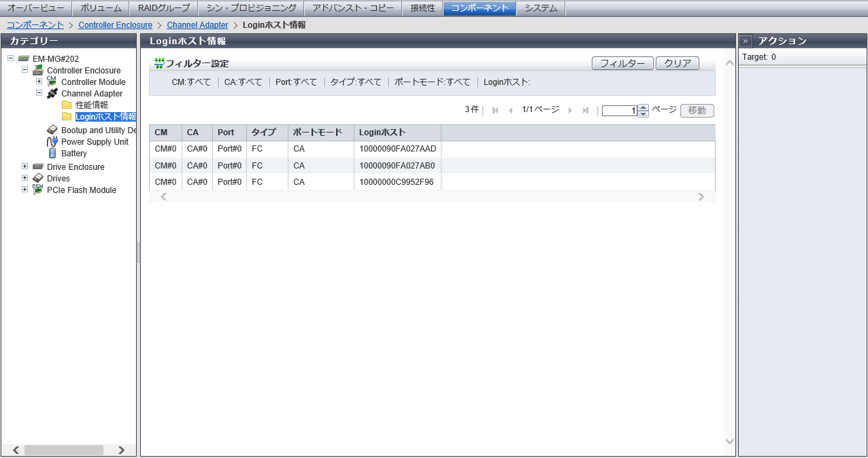This screenshot has width=868, height=458.
Task: Open the 性能情報 folder icon
Action: (x=67, y=105)
